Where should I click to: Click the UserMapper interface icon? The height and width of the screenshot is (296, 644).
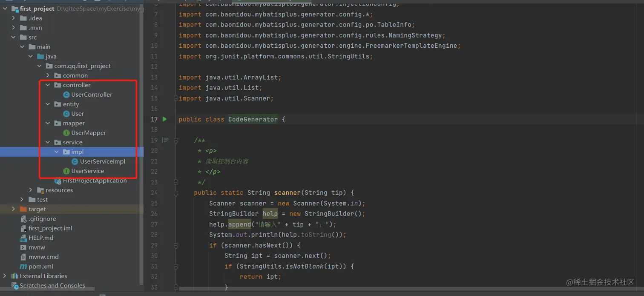66,133
